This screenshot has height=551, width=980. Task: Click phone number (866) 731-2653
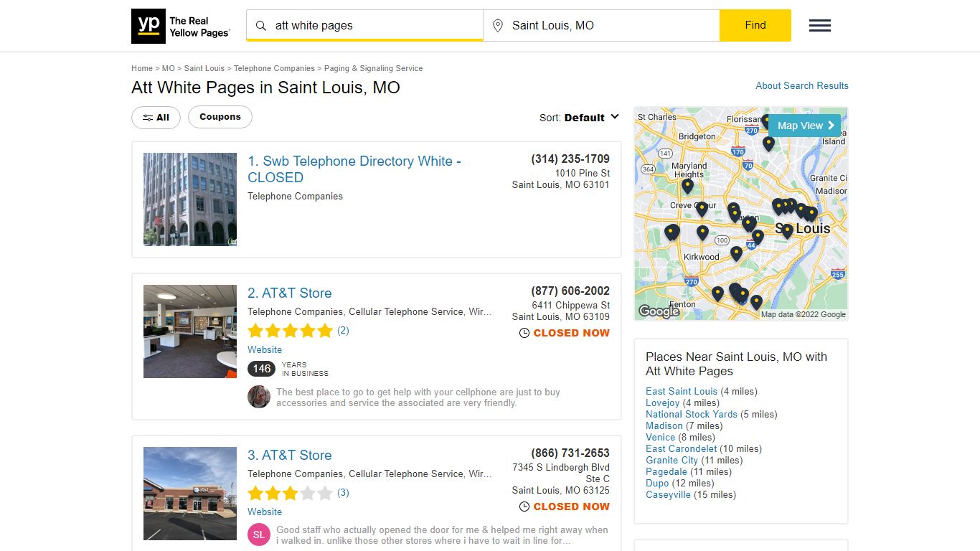coord(570,453)
